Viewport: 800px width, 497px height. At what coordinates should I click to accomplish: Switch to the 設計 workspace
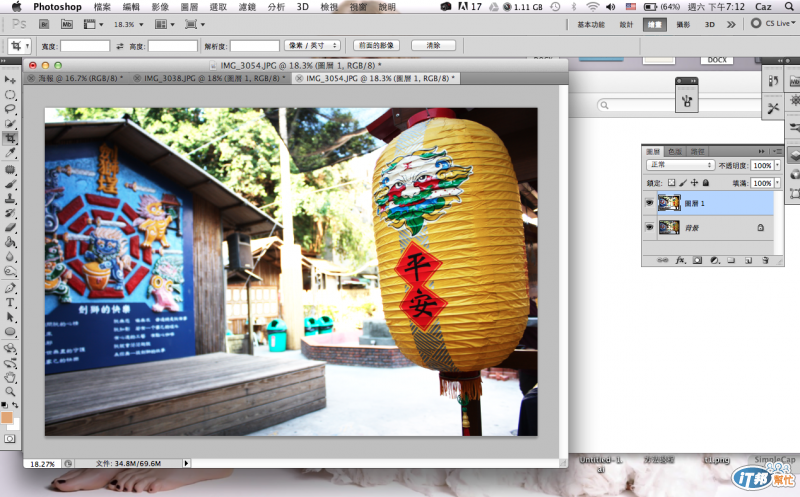[x=626, y=24]
